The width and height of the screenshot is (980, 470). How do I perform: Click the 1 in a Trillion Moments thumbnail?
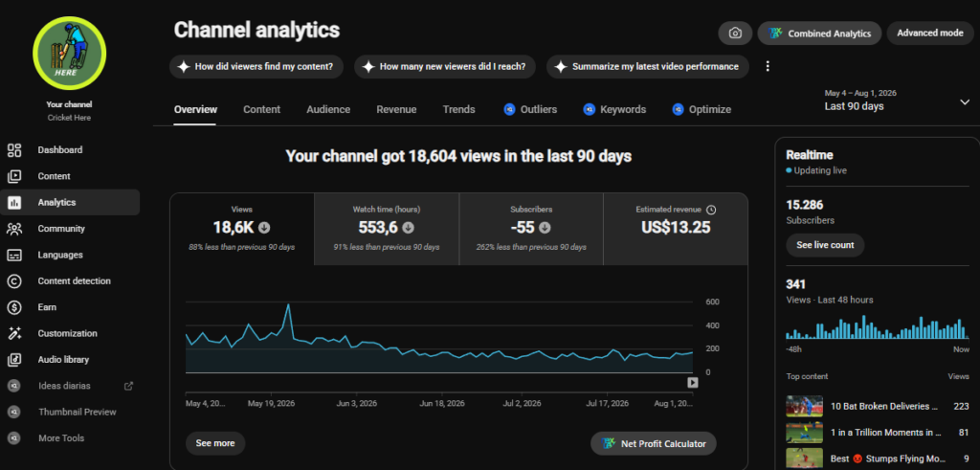pos(804,433)
